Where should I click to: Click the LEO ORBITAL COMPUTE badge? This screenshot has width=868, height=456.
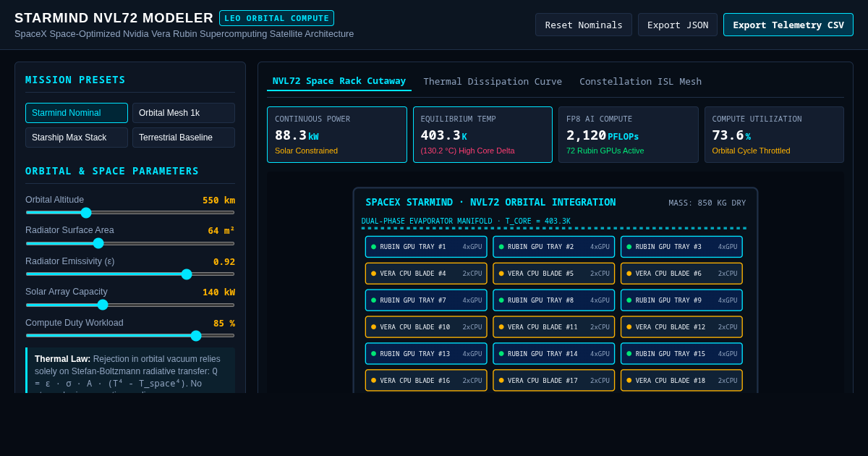pyautogui.click(x=276, y=18)
